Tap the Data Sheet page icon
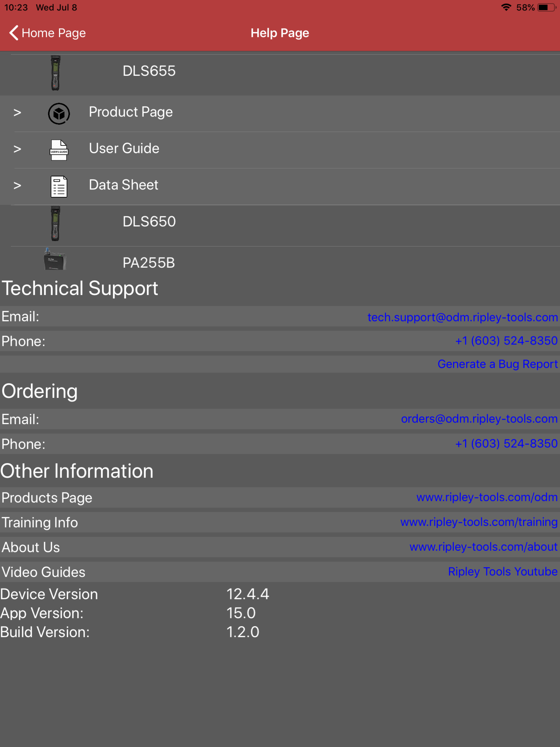The image size is (560, 747). pos(59,186)
